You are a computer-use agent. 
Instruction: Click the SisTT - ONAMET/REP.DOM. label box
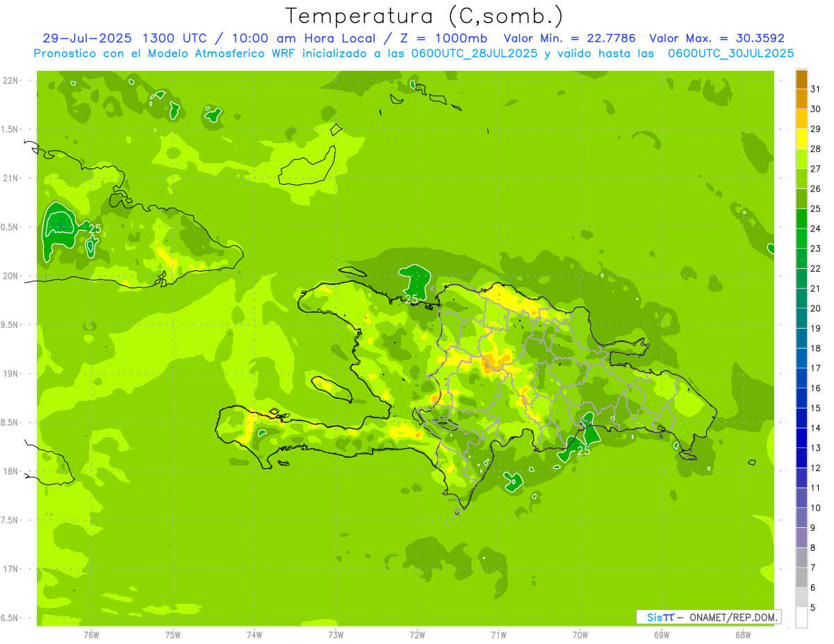[709, 617]
